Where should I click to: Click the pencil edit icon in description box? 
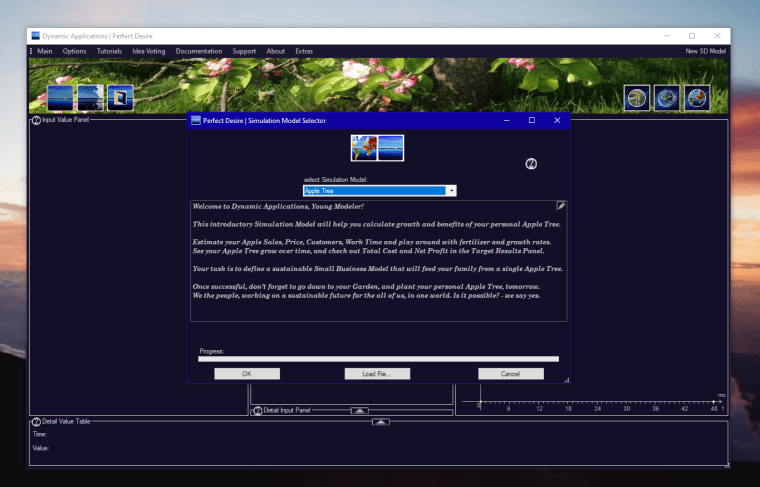tap(561, 206)
